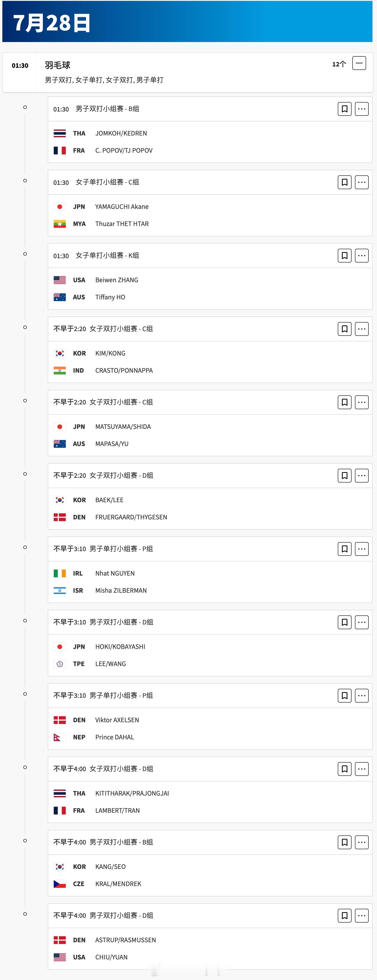This screenshot has height=980, width=377.
Task: Select the 羽毛球 sport heading
Action: [x=57, y=65]
